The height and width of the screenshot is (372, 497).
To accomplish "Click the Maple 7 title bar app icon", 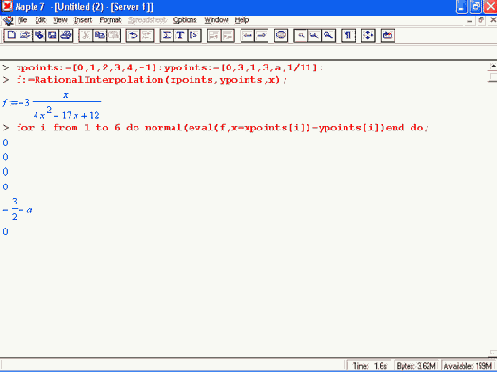I will [x=7, y=7].
